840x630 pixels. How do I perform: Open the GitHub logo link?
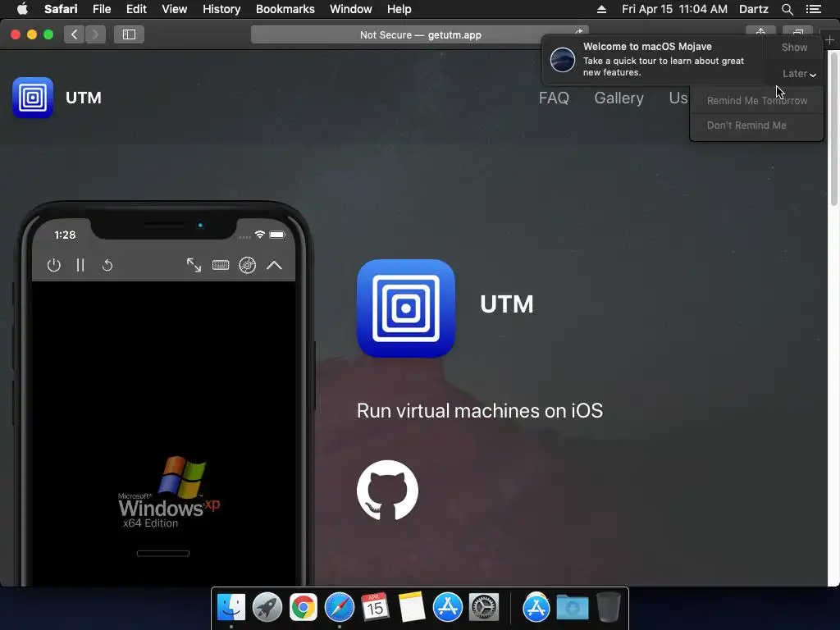387,490
